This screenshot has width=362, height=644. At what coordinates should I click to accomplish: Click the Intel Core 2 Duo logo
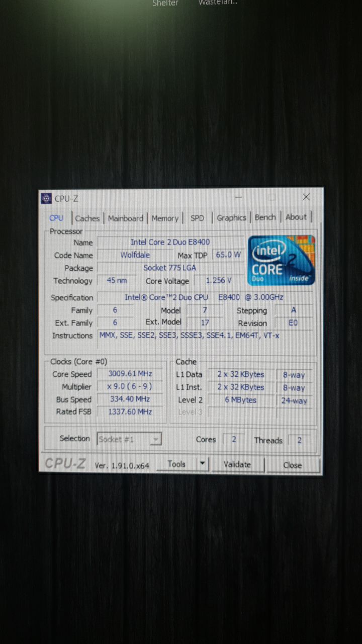tap(281, 260)
